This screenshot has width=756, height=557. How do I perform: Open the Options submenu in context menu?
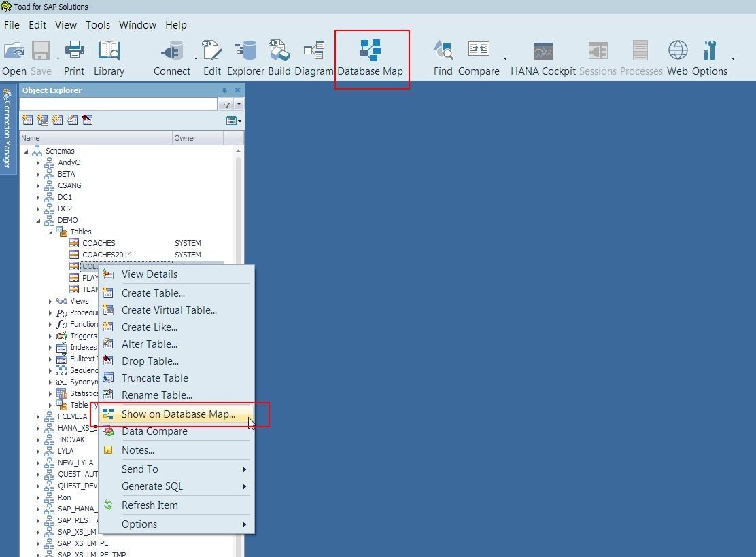click(177, 524)
